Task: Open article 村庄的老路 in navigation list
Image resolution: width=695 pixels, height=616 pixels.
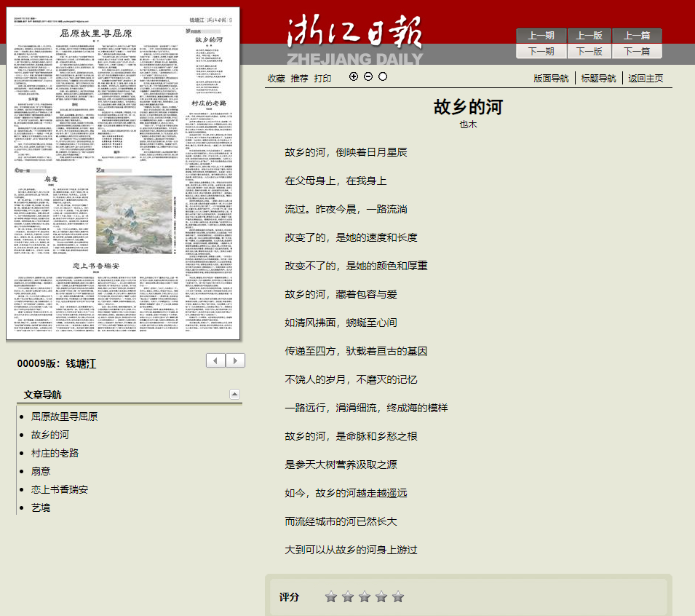Action: tap(55, 453)
